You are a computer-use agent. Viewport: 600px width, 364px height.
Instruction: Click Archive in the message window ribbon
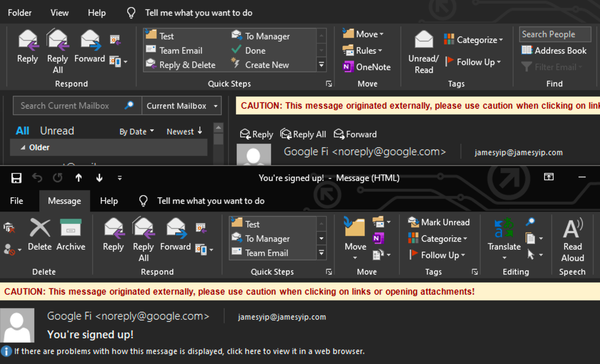click(x=71, y=235)
